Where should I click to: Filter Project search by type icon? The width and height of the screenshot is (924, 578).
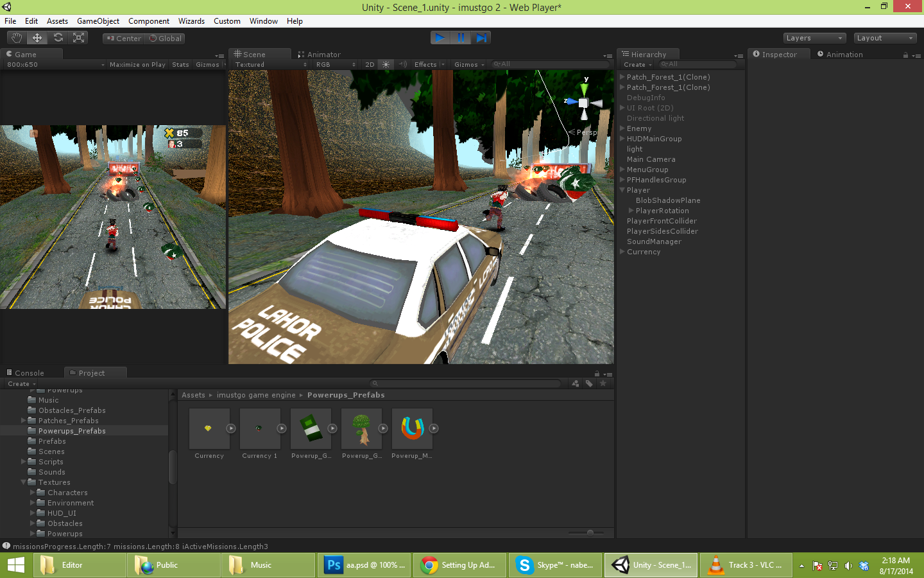point(576,383)
